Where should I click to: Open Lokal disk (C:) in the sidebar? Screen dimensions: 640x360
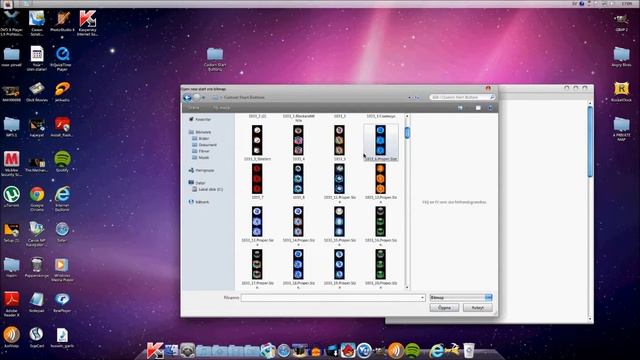tap(207, 189)
